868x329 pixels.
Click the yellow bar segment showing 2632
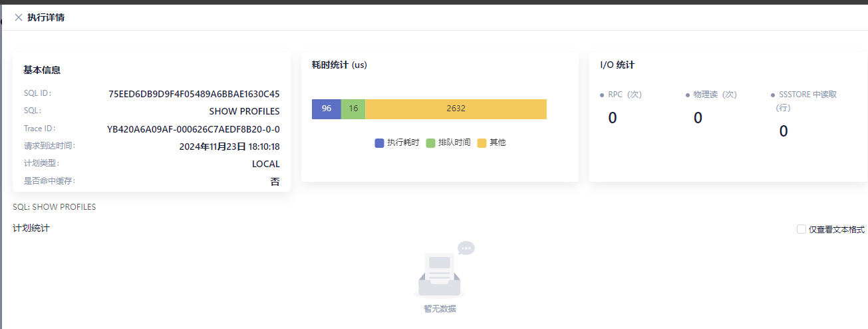456,109
